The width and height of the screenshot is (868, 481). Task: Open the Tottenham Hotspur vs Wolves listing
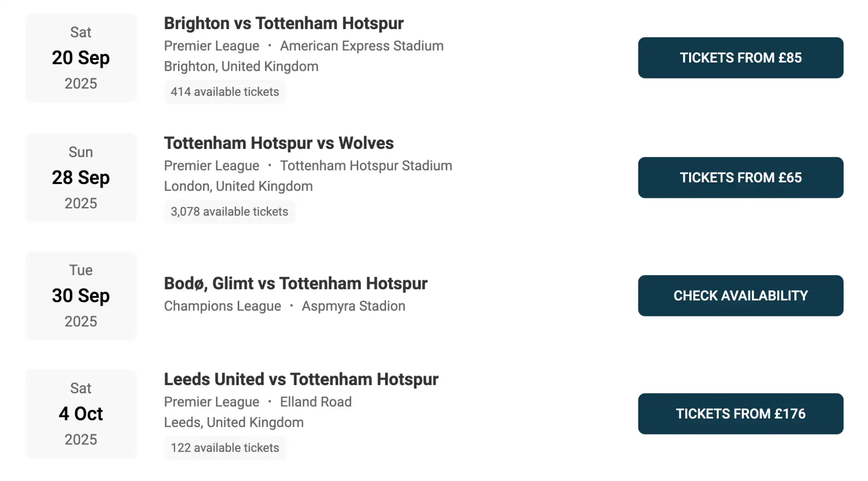(279, 143)
